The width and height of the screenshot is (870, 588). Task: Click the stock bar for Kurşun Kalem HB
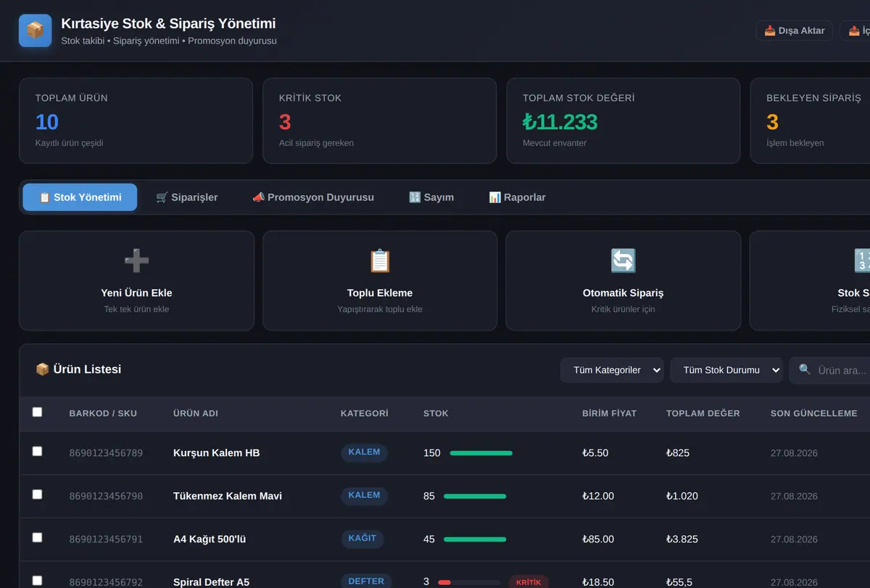pos(481,453)
